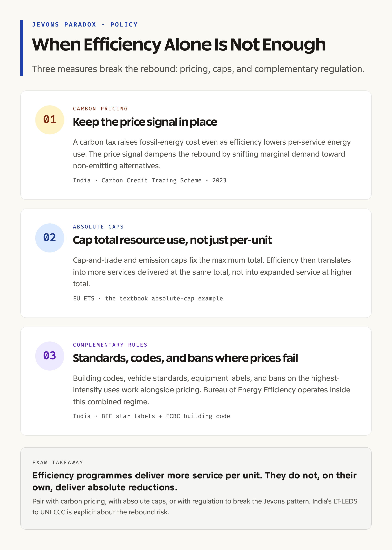Click the EU ETS textbook example note
392x550 pixels.
coord(148,299)
